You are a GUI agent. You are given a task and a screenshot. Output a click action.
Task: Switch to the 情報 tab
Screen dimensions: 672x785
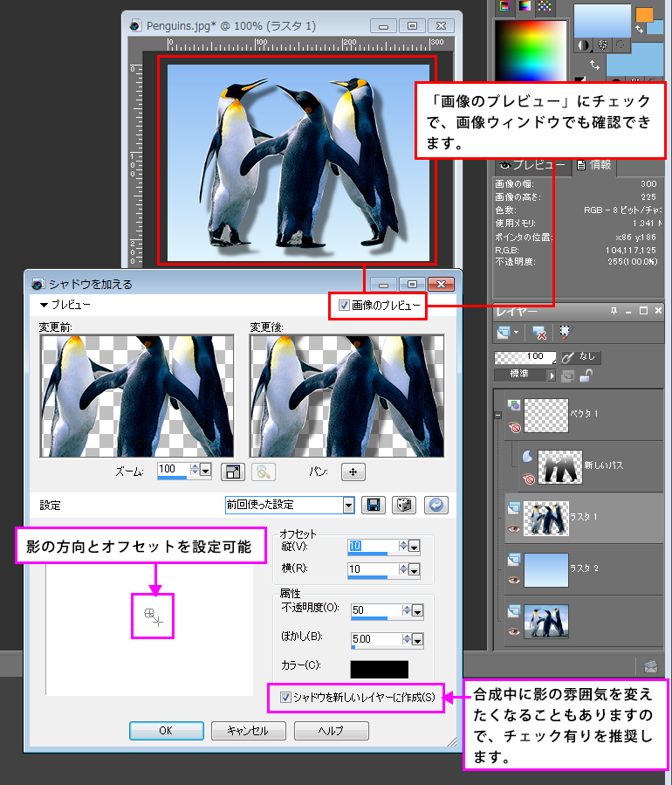[x=594, y=165]
